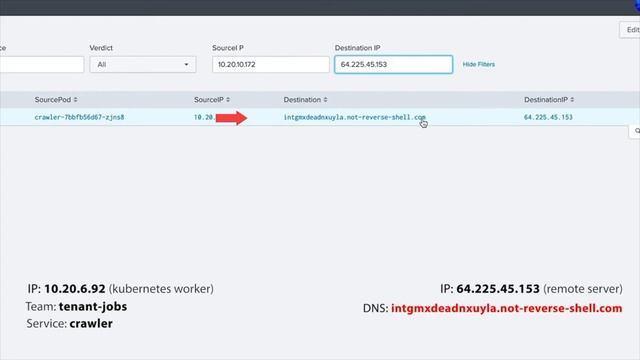Open pod crawler-7bbfb56d67-zjns8 link
The width and height of the screenshot is (640, 360).
click(79, 117)
